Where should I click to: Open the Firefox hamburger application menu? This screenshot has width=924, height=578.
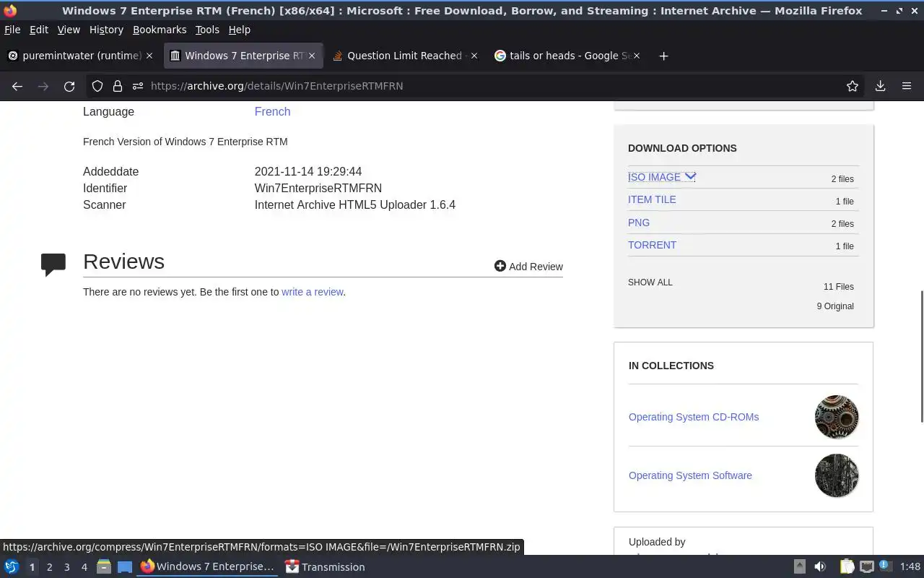coord(907,86)
